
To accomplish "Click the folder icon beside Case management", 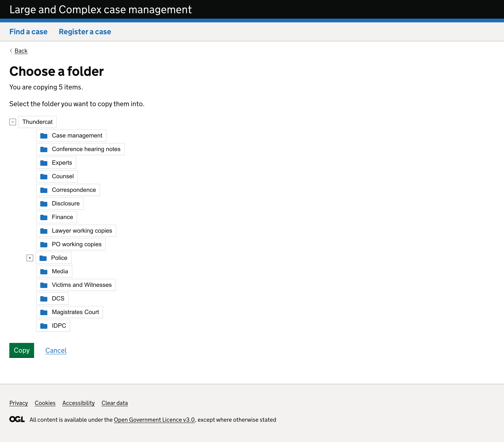I will coord(44,136).
